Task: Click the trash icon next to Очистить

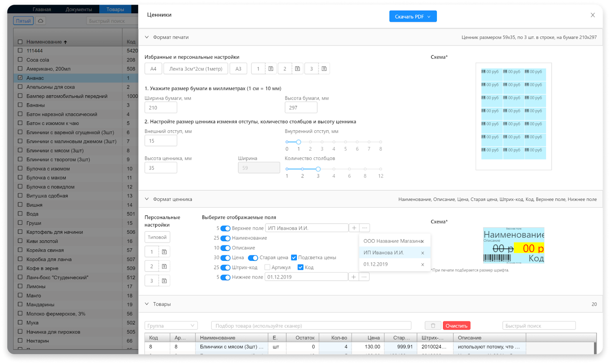Action: pos(433,326)
